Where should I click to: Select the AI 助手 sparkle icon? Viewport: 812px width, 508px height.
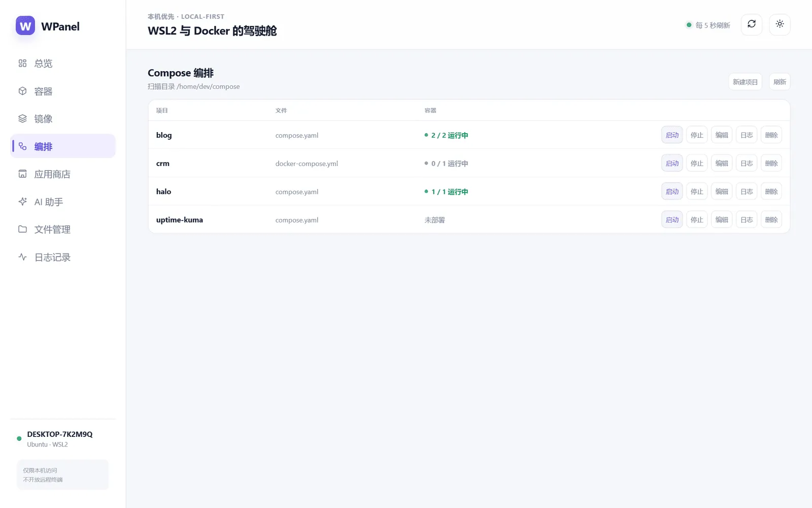click(x=22, y=202)
